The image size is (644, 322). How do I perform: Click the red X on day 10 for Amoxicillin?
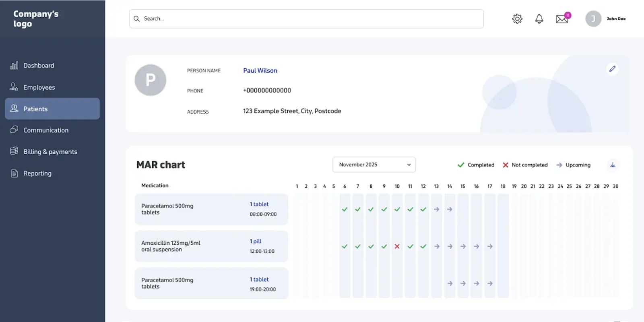397,246
